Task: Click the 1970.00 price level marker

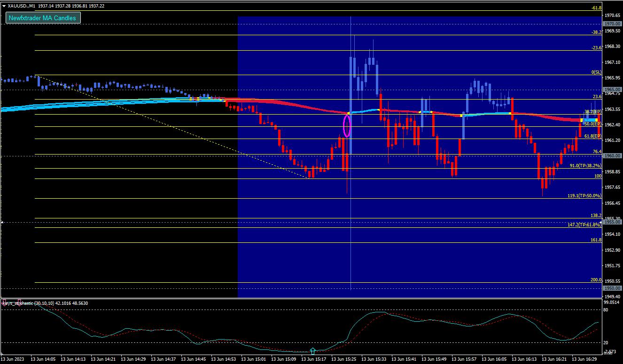Action: tap(612, 23)
